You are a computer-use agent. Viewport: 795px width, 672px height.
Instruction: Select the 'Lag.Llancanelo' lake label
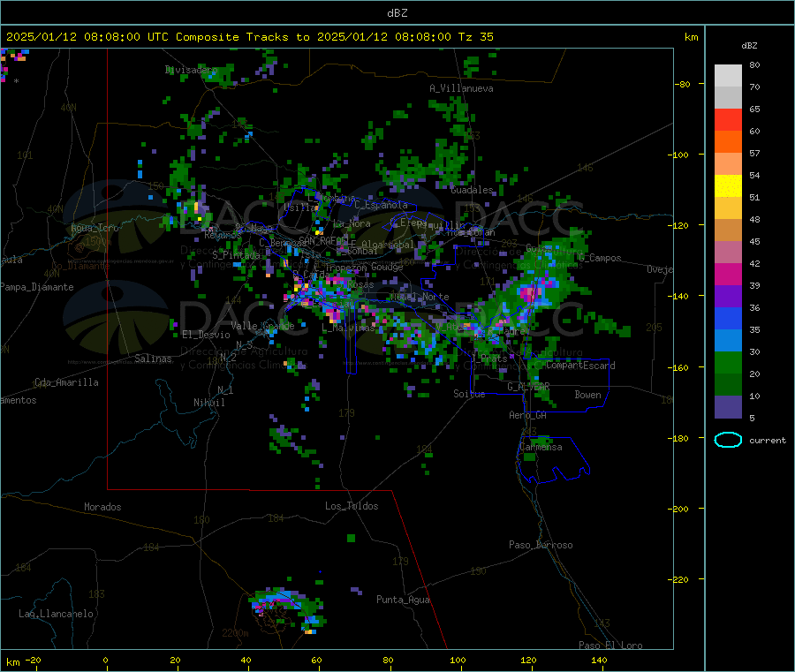coord(57,614)
